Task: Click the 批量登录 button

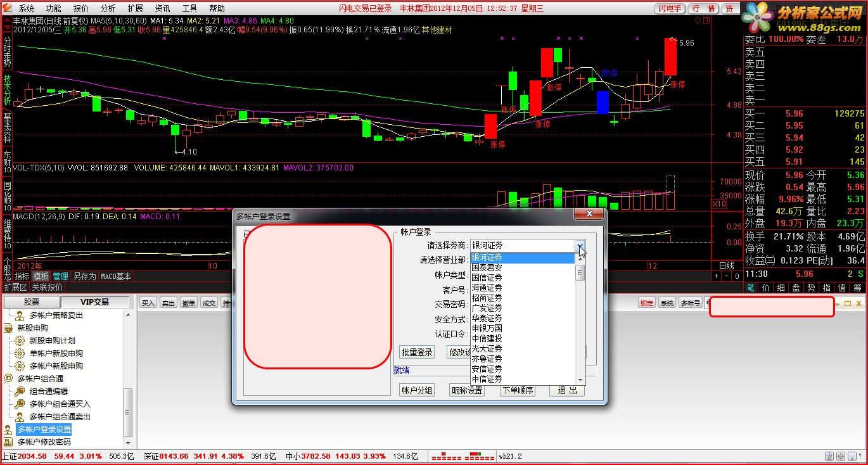Action: [417, 352]
